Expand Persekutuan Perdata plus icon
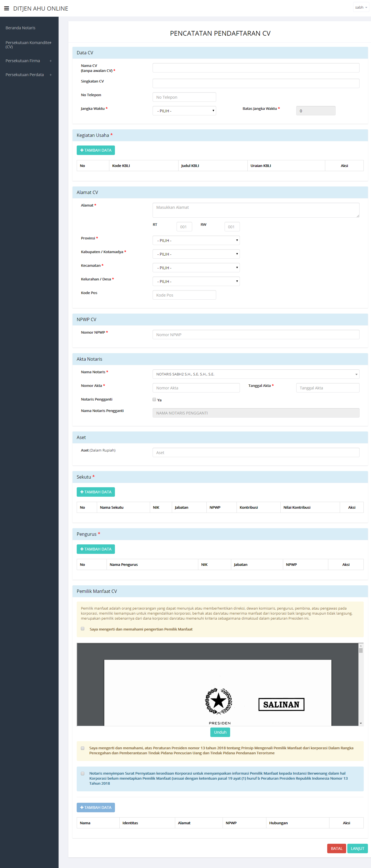Viewport: 371px width, 868px height. (x=50, y=75)
